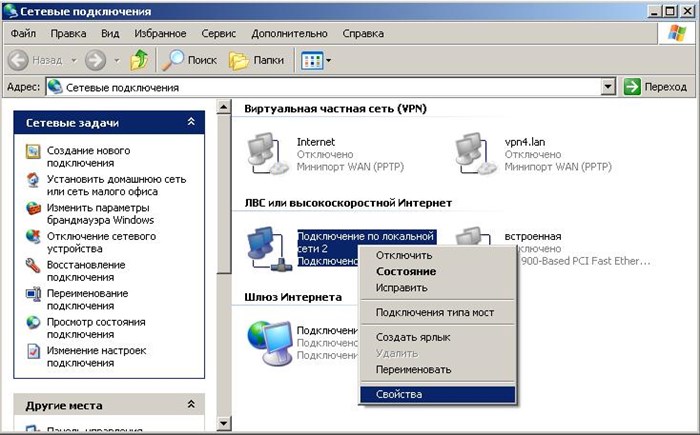Click Установить домашнюю сеть icon
This screenshot has width=700, height=435.
pos(33,180)
